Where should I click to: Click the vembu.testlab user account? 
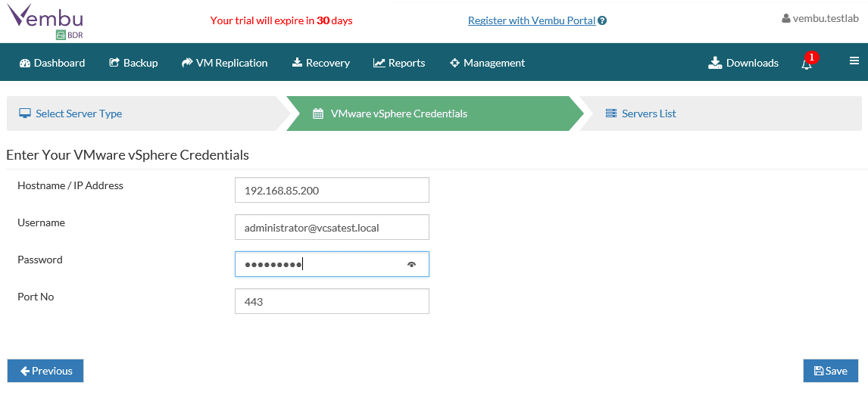coord(820,18)
